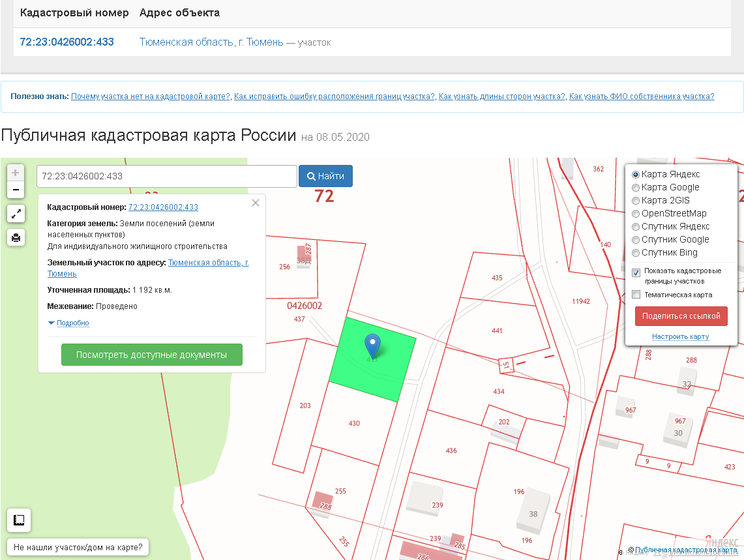The image size is (744, 560).
Task: Zoom in the map with plus button
Action: [x=16, y=173]
